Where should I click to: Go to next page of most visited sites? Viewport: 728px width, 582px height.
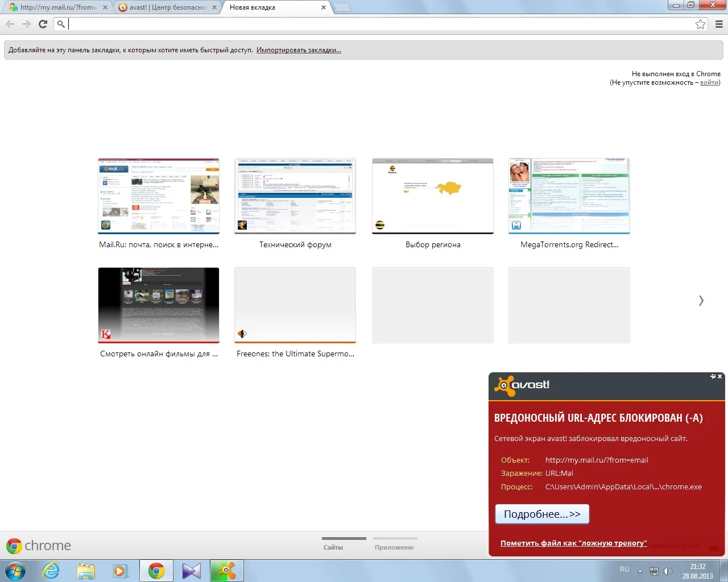pos(701,301)
